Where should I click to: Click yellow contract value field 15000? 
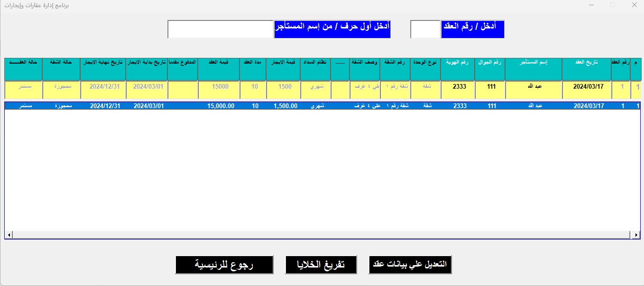click(x=219, y=90)
